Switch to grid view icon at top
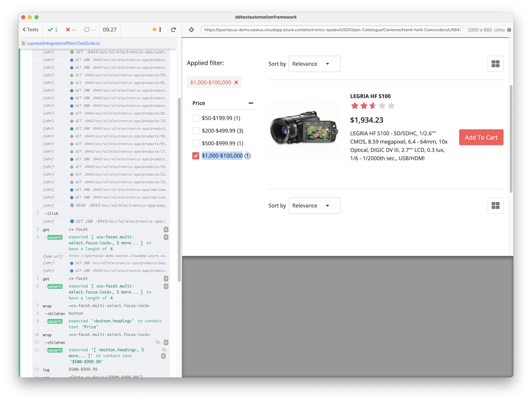This screenshot has width=532, height=402. tap(495, 64)
